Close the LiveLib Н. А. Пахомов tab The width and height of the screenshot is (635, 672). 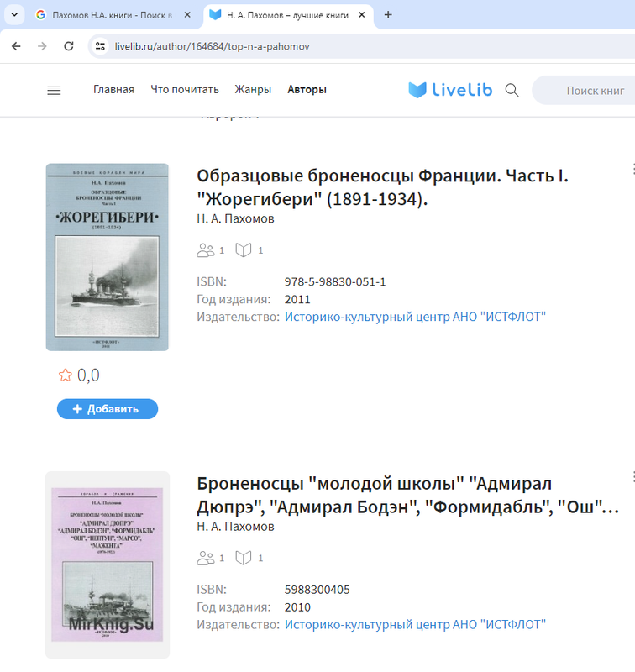tap(362, 15)
